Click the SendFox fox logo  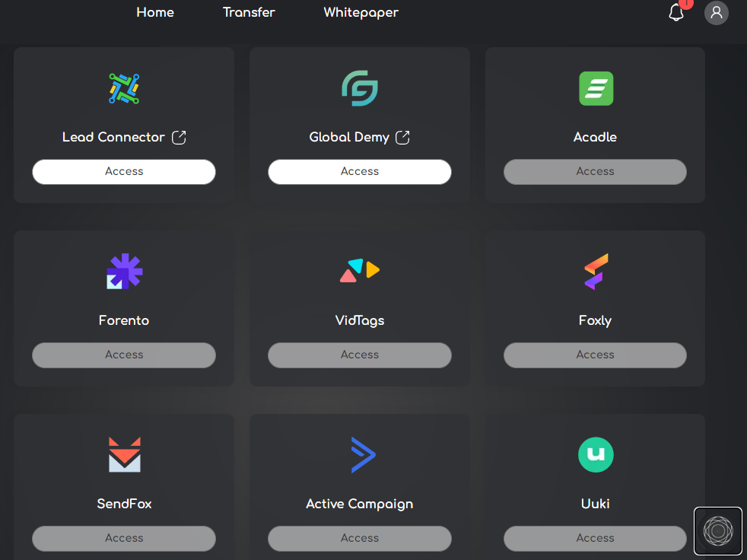124,455
